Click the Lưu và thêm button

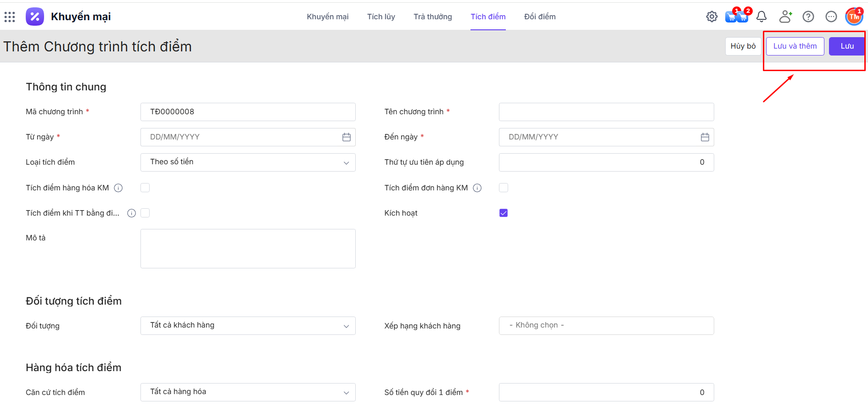(x=795, y=46)
